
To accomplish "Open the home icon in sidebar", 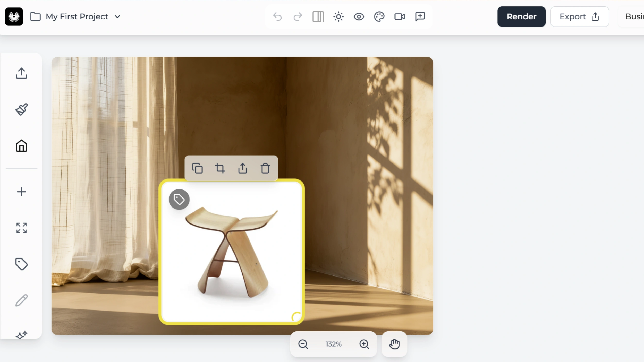I will pyautogui.click(x=21, y=146).
